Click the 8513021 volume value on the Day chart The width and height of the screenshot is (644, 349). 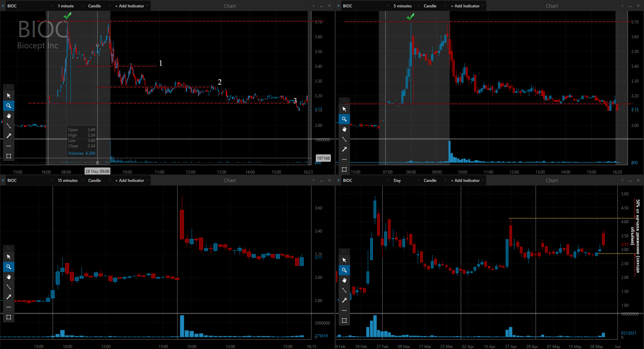tap(629, 333)
